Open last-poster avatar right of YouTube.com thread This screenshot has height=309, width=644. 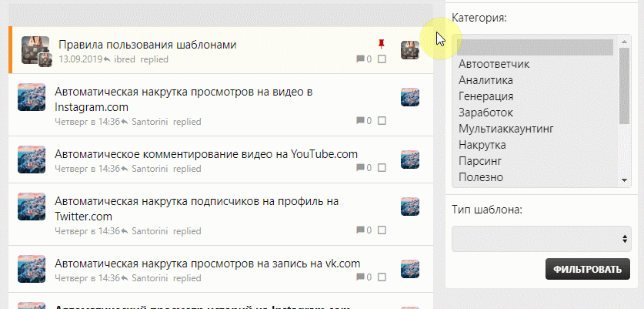[410, 160]
